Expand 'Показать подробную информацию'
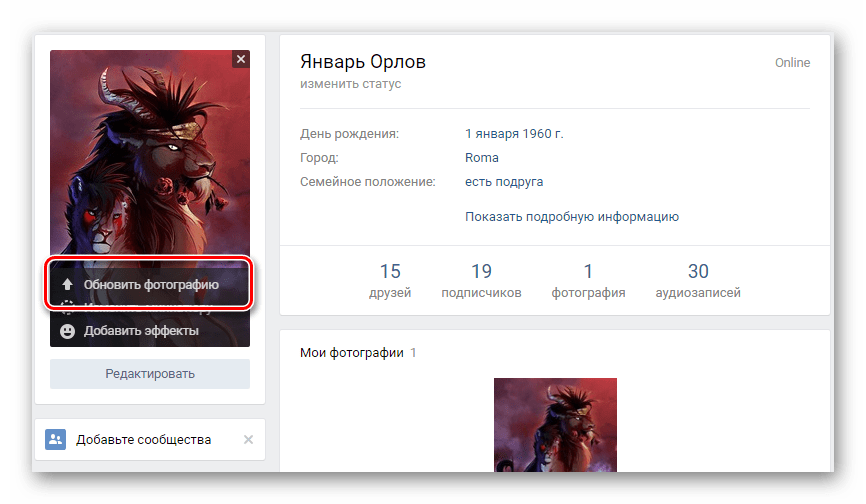Screen dimensions: 866x504 [x=572, y=217]
